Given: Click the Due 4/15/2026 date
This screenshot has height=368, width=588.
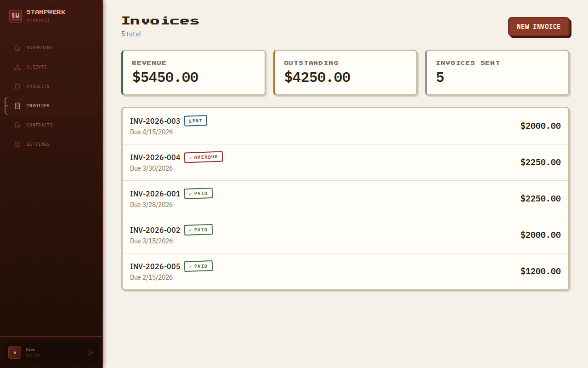Looking at the screenshot, I should (152, 132).
